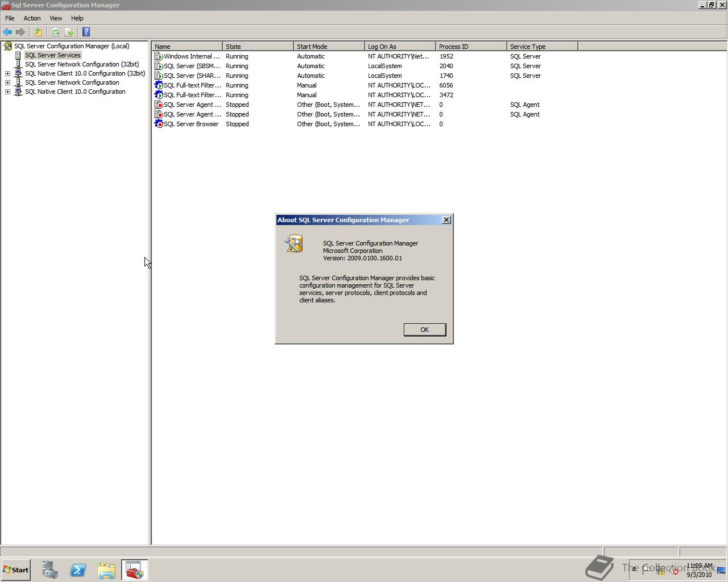Click the volume muted tray icon
728x582 pixels.
(673, 570)
